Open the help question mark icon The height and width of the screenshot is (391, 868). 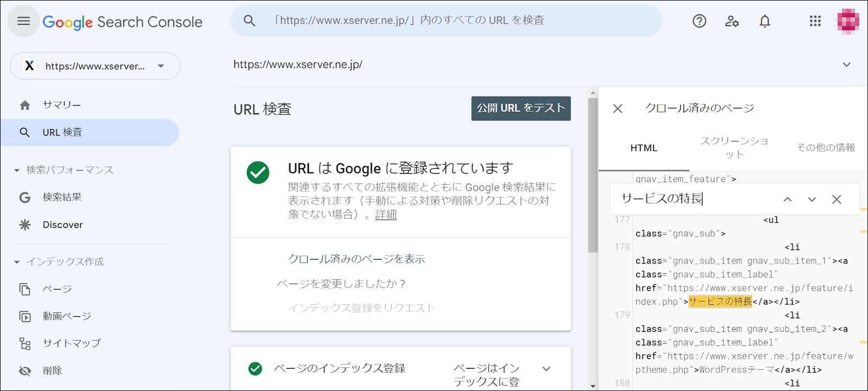699,21
